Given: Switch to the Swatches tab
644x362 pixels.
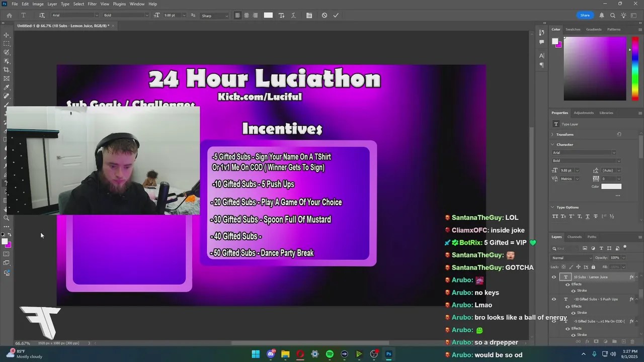Looking at the screenshot, I should (573, 29).
